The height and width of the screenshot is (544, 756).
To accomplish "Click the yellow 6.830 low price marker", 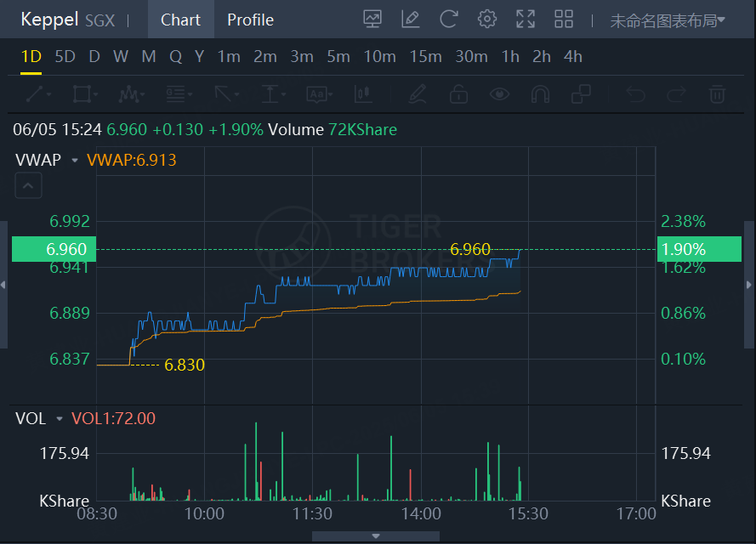I will tap(185, 365).
